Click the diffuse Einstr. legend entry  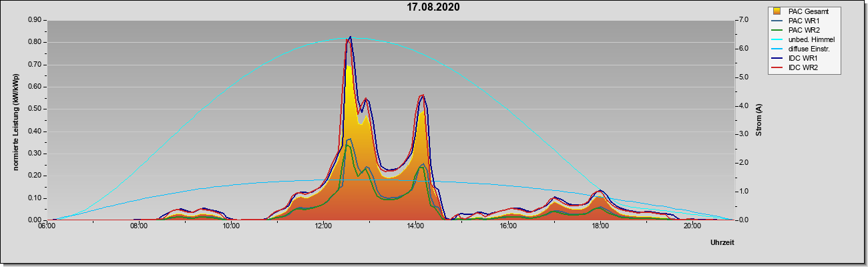[801, 49]
